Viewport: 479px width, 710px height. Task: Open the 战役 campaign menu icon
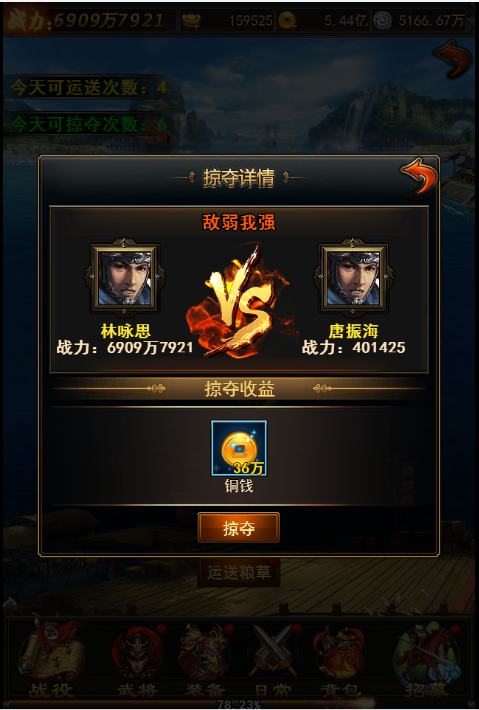[51, 659]
